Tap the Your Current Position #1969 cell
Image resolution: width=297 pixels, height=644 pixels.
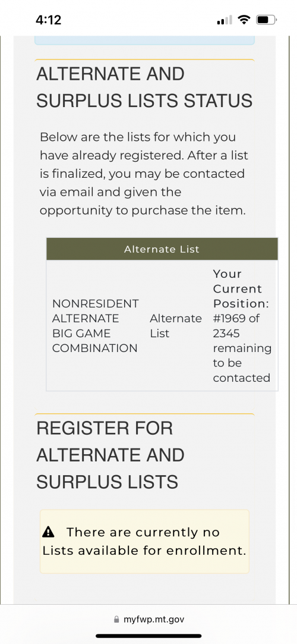(242, 326)
